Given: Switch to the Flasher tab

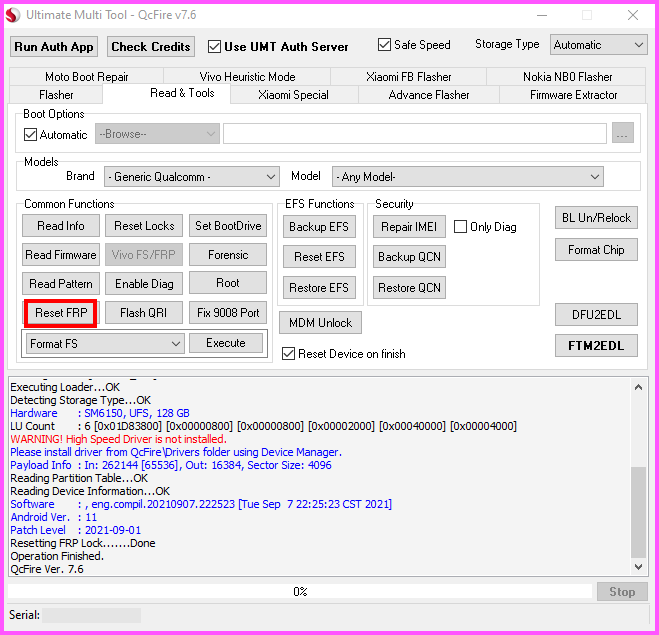Looking at the screenshot, I should click(x=56, y=95).
